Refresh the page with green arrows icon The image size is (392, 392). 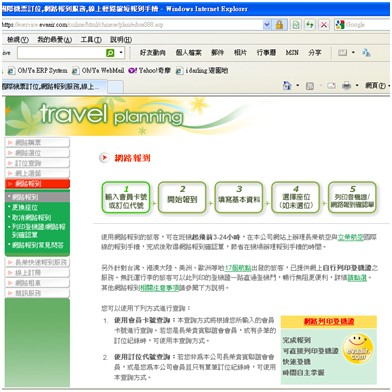click(310, 24)
